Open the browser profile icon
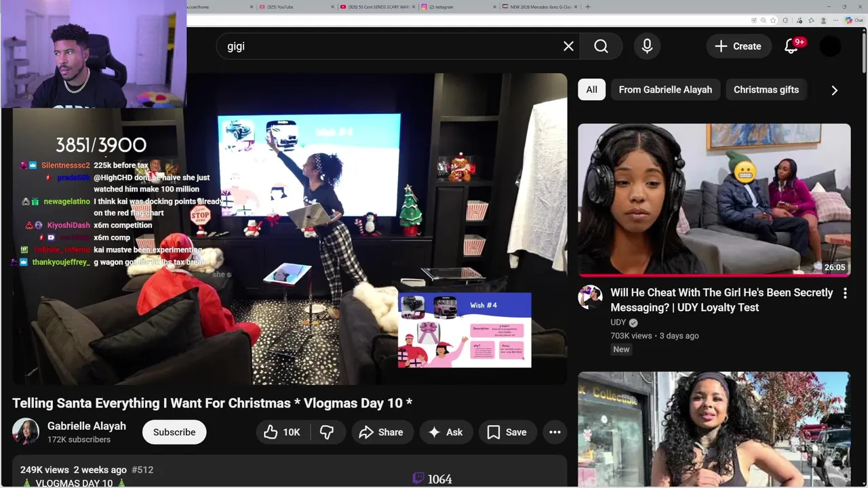Image resolution: width=868 pixels, height=488 pixels. pyautogui.click(x=824, y=20)
